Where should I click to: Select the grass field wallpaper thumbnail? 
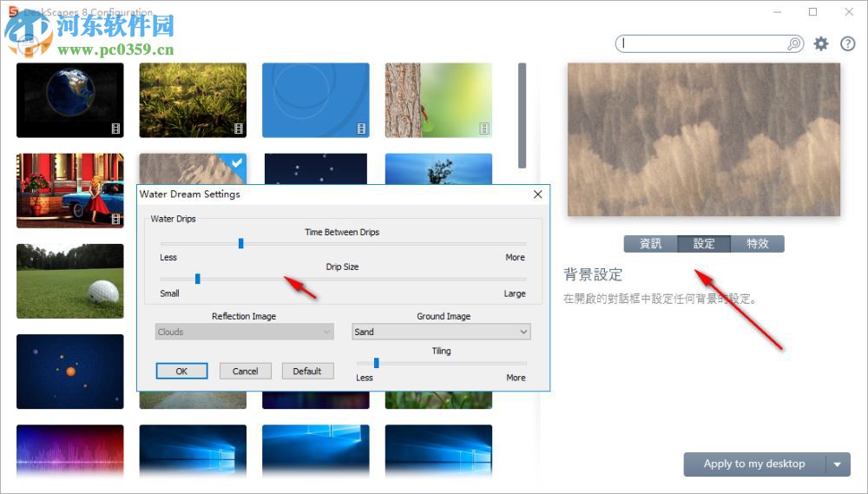point(193,100)
